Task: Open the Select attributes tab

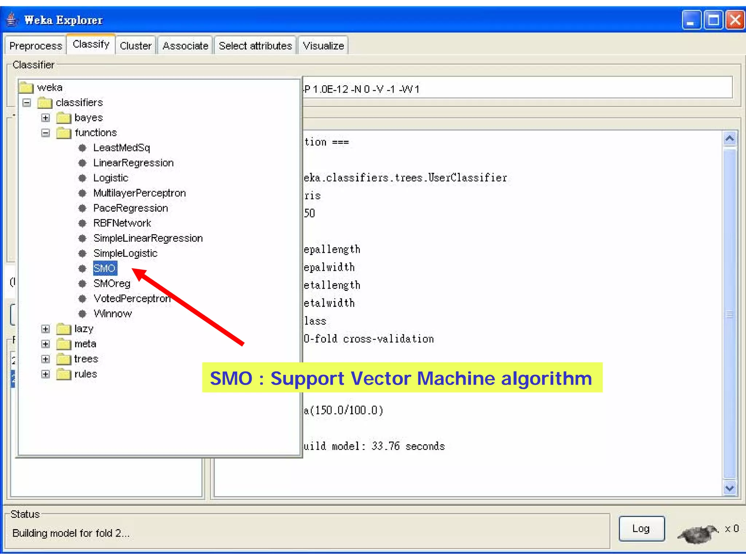Action: (x=255, y=46)
